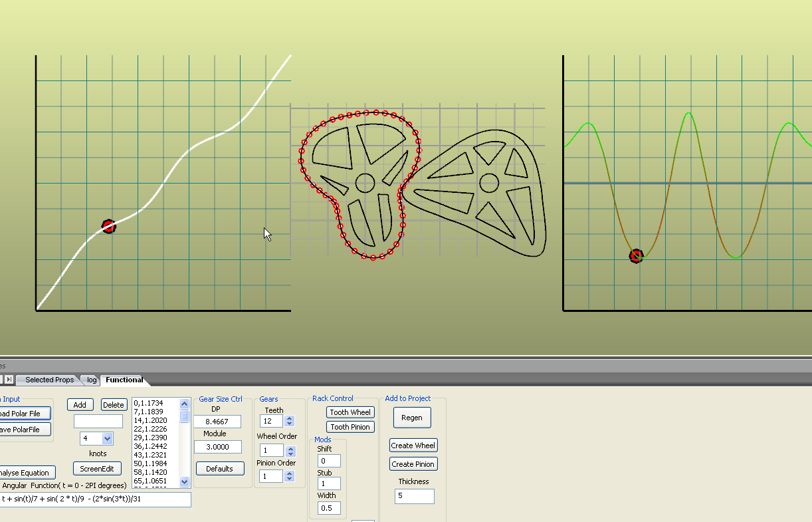Reset gear size with Defaults button

tap(219, 469)
